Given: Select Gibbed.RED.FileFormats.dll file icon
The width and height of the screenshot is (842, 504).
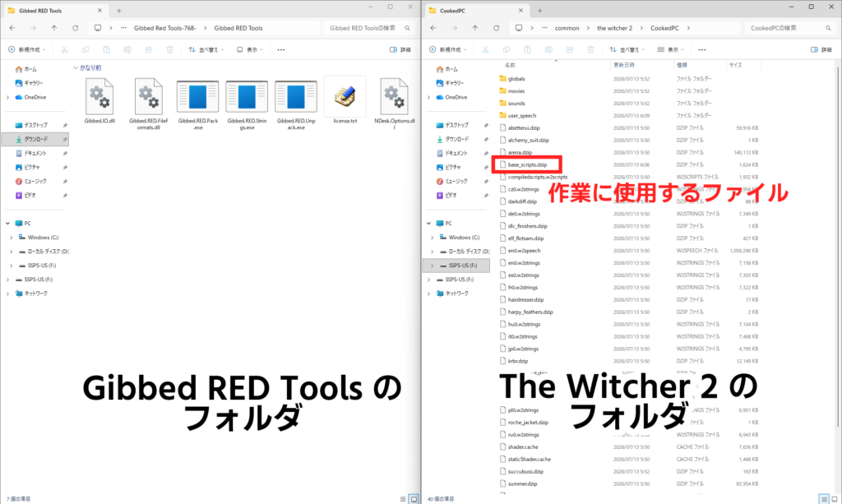Looking at the screenshot, I should [x=149, y=96].
